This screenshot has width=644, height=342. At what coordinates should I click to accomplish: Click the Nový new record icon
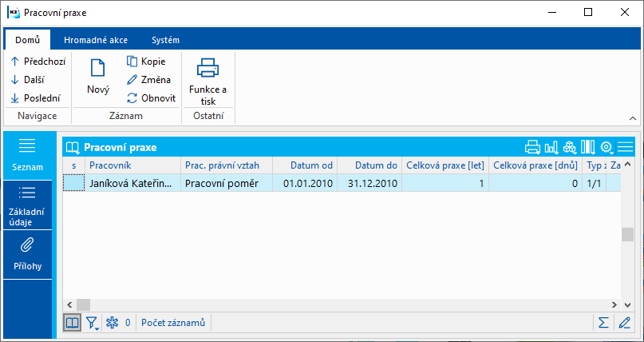click(x=98, y=76)
